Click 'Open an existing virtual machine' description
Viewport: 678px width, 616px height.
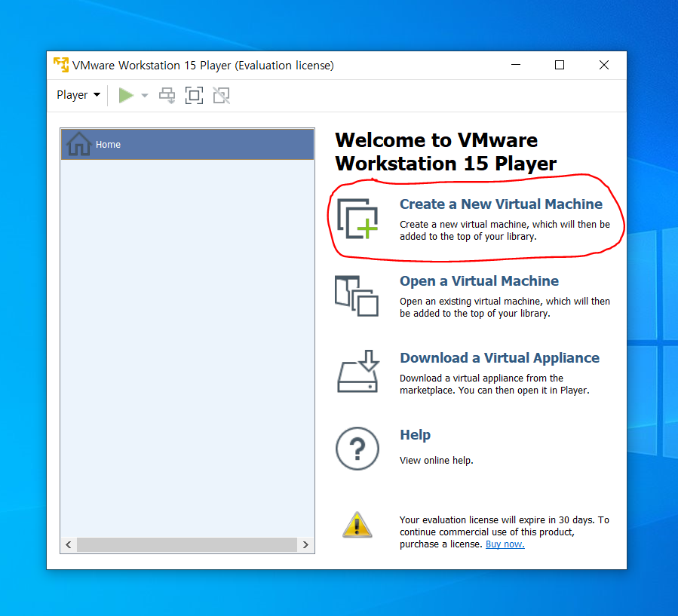pyautogui.click(x=505, y=308)
